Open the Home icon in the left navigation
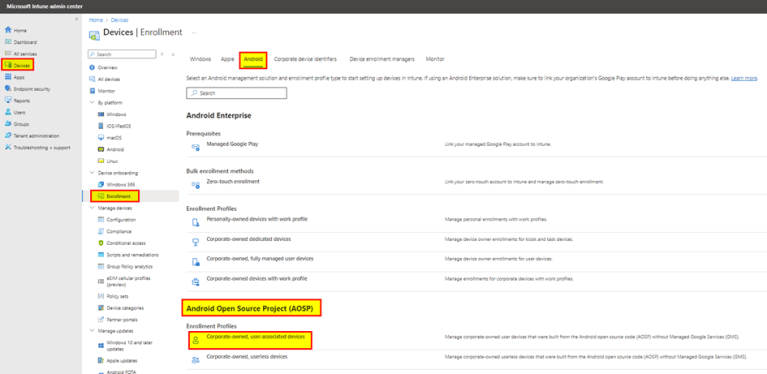Image resolution: width=767 pixels, height=374 pixels. pos(8,30)
